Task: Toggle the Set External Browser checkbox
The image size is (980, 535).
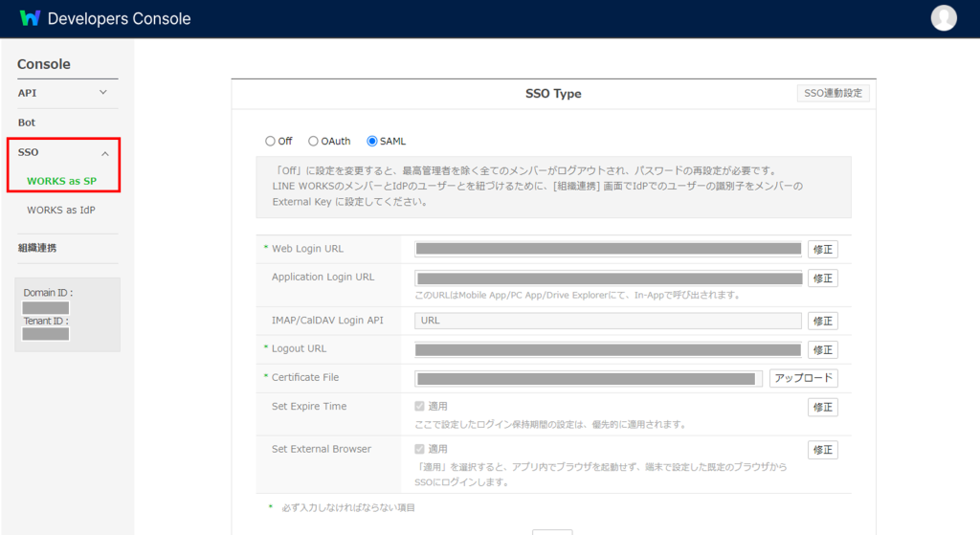Action: [420, 449]
